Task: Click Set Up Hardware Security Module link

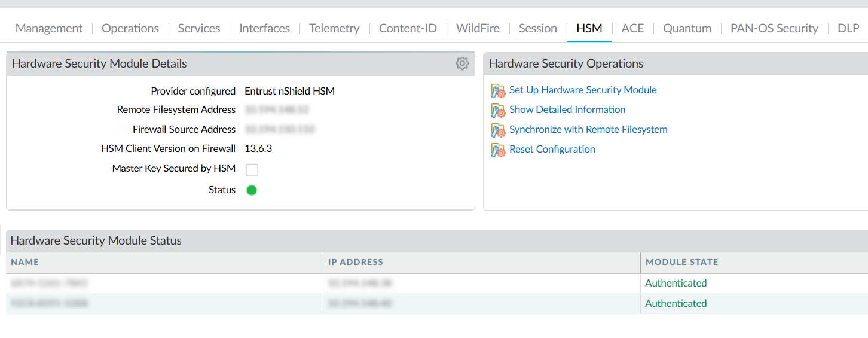Action: [x=583, y=90]
